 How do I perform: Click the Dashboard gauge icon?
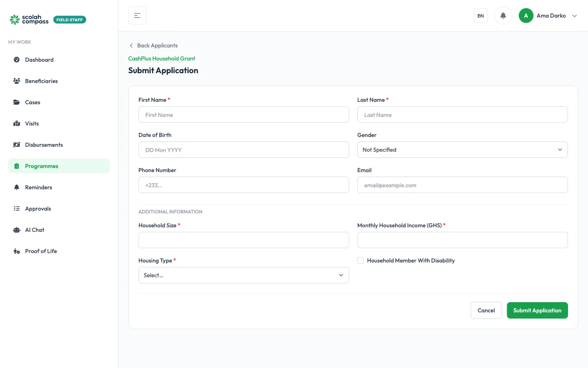17,60
